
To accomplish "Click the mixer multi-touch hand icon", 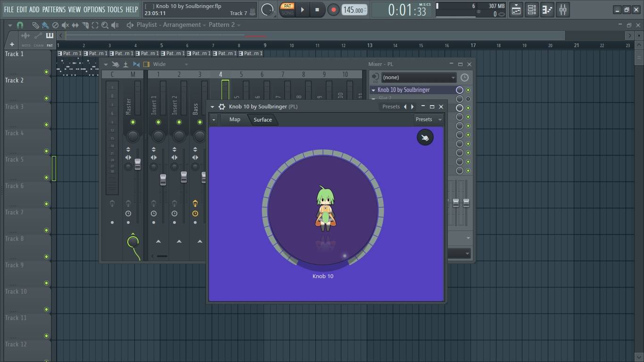I will [x=116, y=64].
